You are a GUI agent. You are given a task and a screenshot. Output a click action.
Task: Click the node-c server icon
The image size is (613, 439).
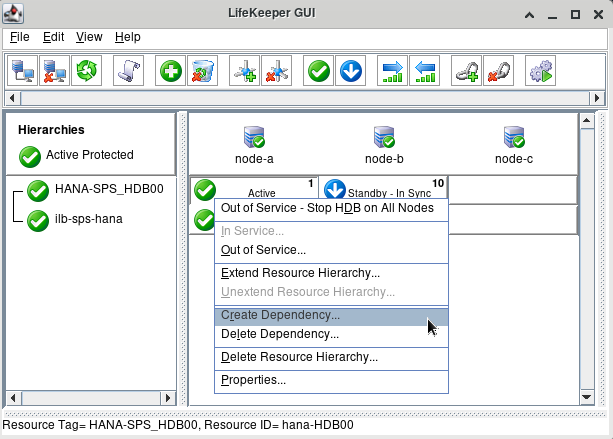(x=514, y=137)
